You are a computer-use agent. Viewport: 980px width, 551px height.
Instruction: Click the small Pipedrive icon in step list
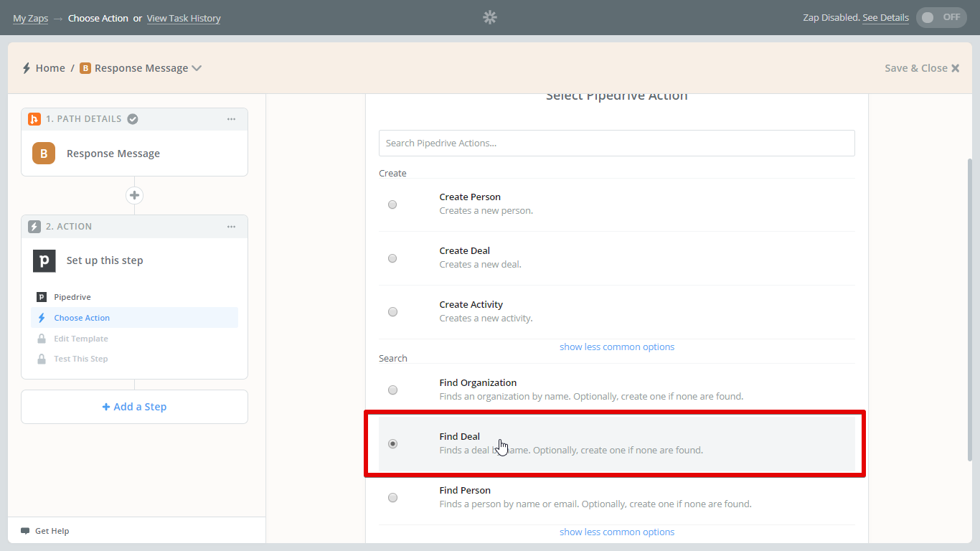pyautogui.click(x=41, y=297)
